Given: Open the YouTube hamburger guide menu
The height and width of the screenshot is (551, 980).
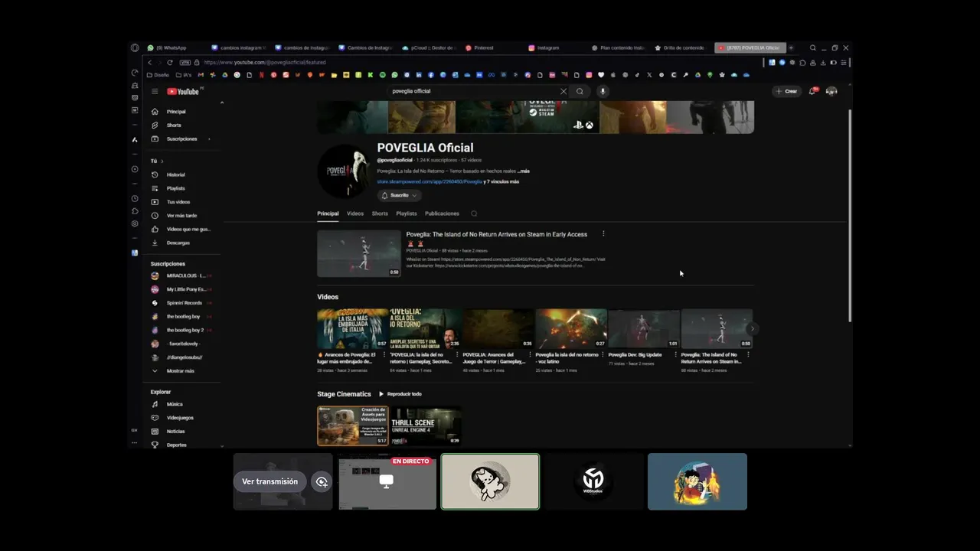Looking at the screenshot, I should [x=155, y=91].
